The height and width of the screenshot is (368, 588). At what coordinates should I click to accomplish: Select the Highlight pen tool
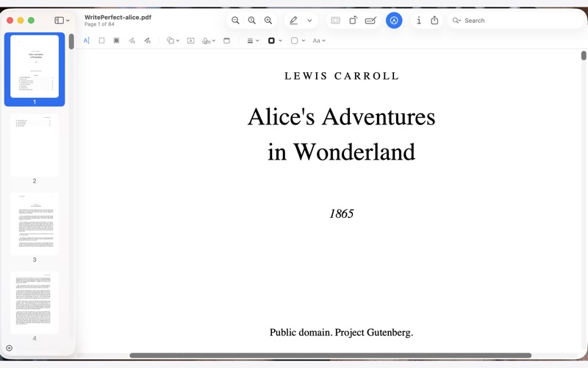pos(293,21)
